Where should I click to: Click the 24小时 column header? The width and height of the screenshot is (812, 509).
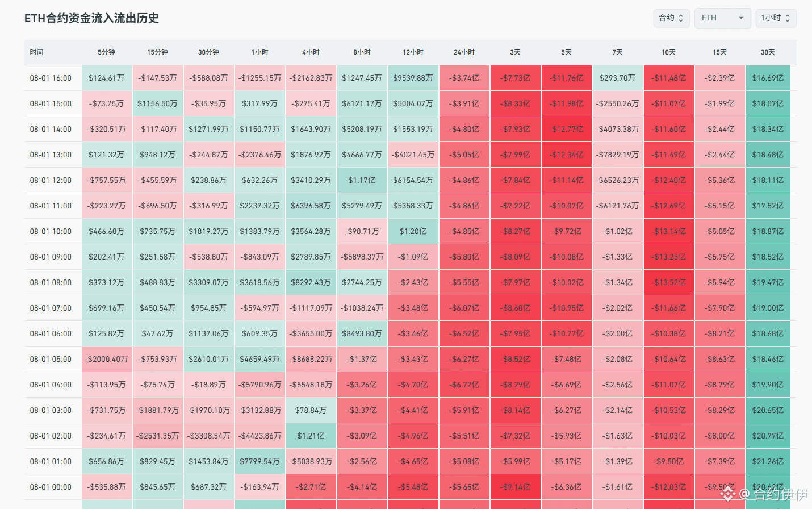coord(464,52)
